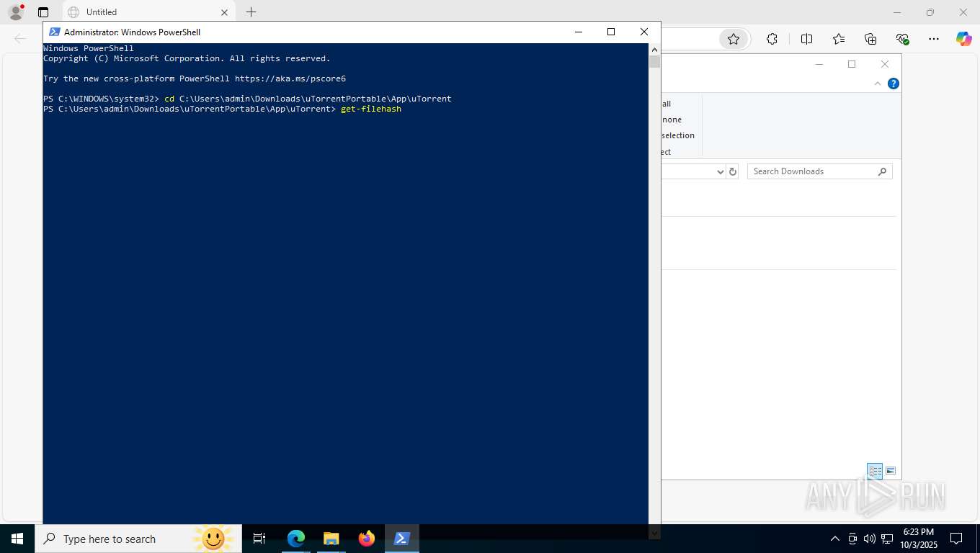
Task: Toggle Edge split screen
Action: [x=806, y=39]
